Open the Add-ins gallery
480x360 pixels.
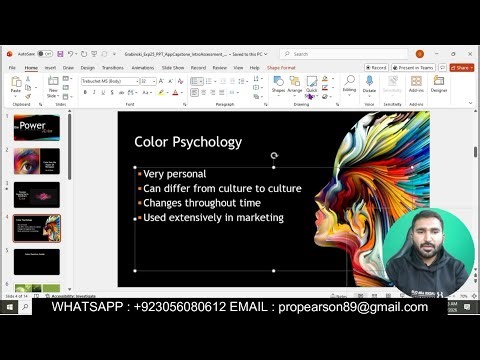416,84
